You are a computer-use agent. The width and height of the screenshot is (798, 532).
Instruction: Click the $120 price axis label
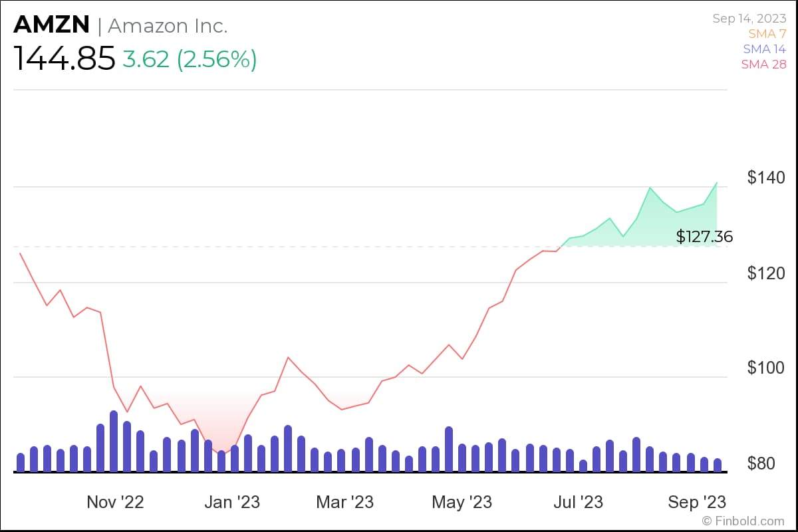tap(765, 273)
